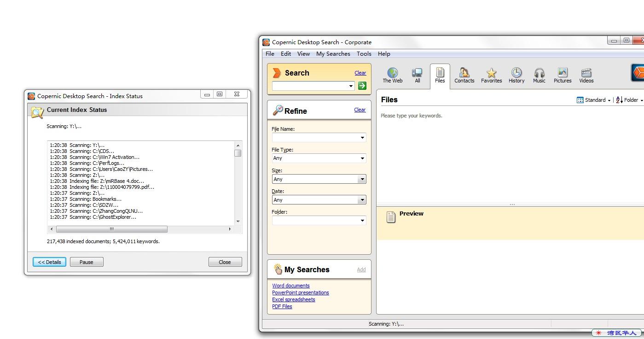Select the All category icon
Screen dimensions: 644x339
417,76
